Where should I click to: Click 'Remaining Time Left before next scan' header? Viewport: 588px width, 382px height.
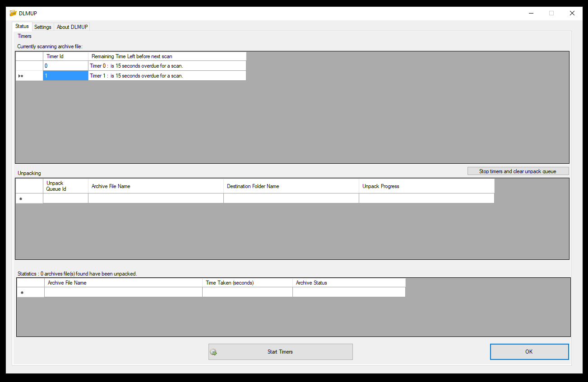click(167, 56)
